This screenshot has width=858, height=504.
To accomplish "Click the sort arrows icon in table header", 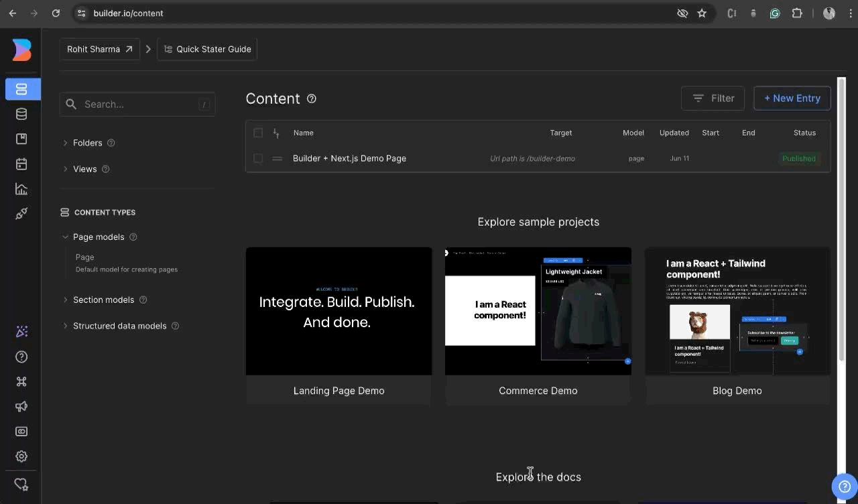I will [276, 133].
